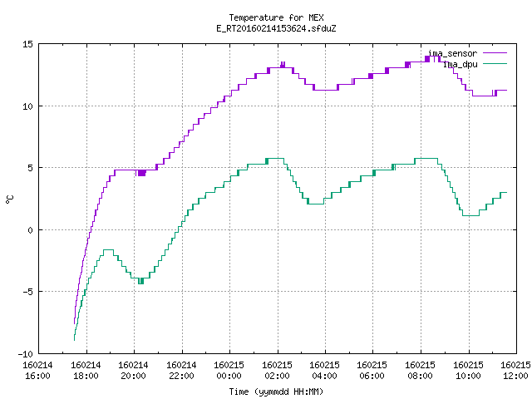Click the x-axis title 'Time (yymmdd HH:MM)'
Image resolution: width=532 pixels, height=399 pixels.
pyautogui.click(x=276, y=392)
